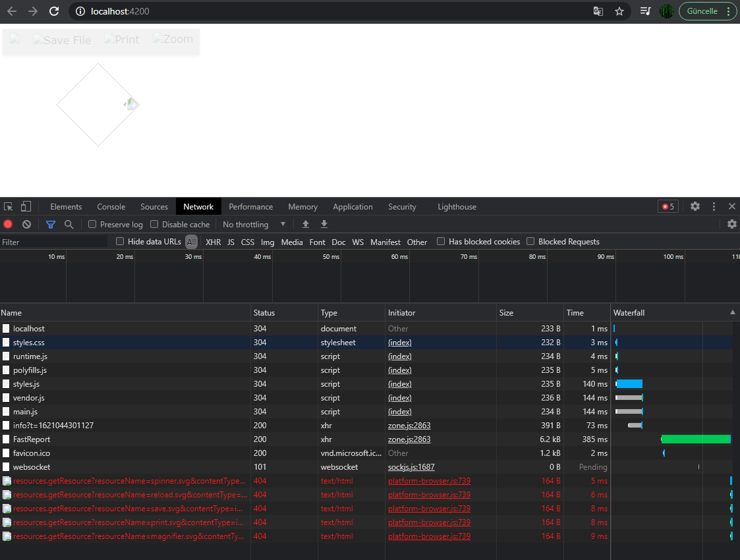The image size is (740, 560).
Task: Close the DevTools panel
Action: (732, 207)
